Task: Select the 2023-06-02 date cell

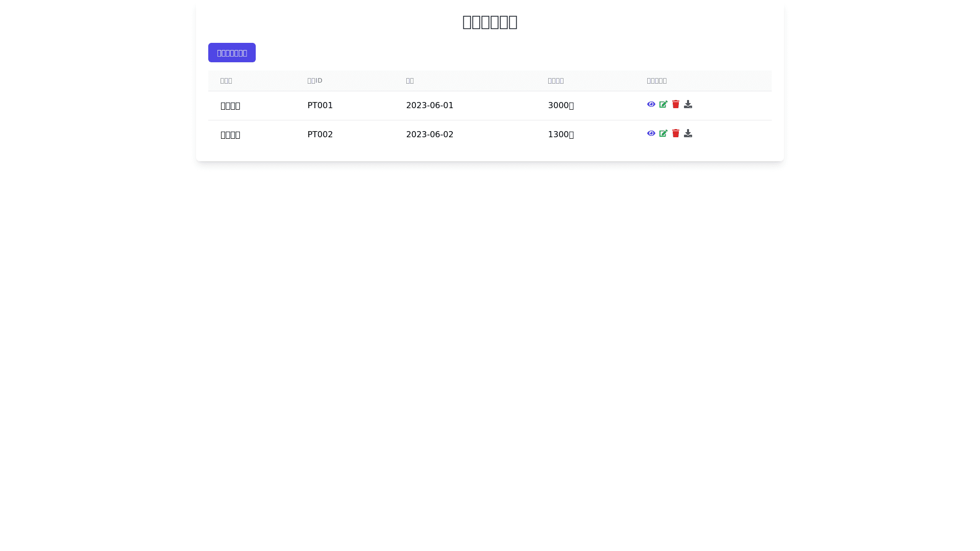Action: coord(429,134)
